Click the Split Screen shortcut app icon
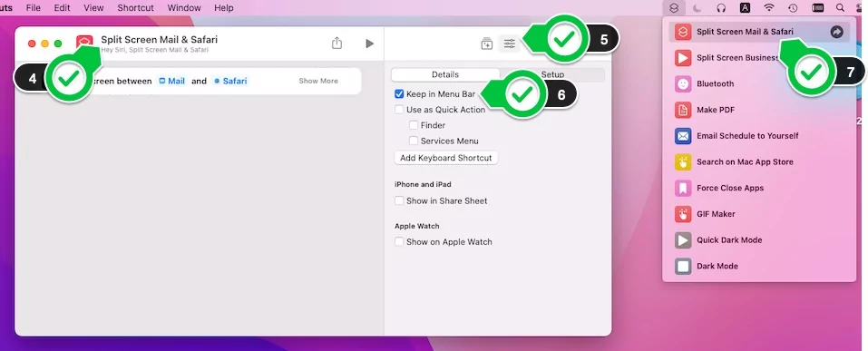 84,43
